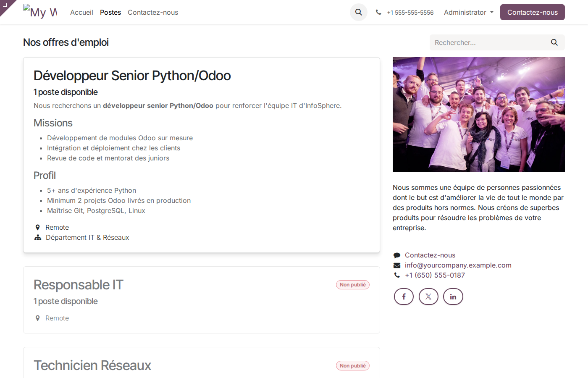Open the Responsable IT job posting

(x=78, y=285)
